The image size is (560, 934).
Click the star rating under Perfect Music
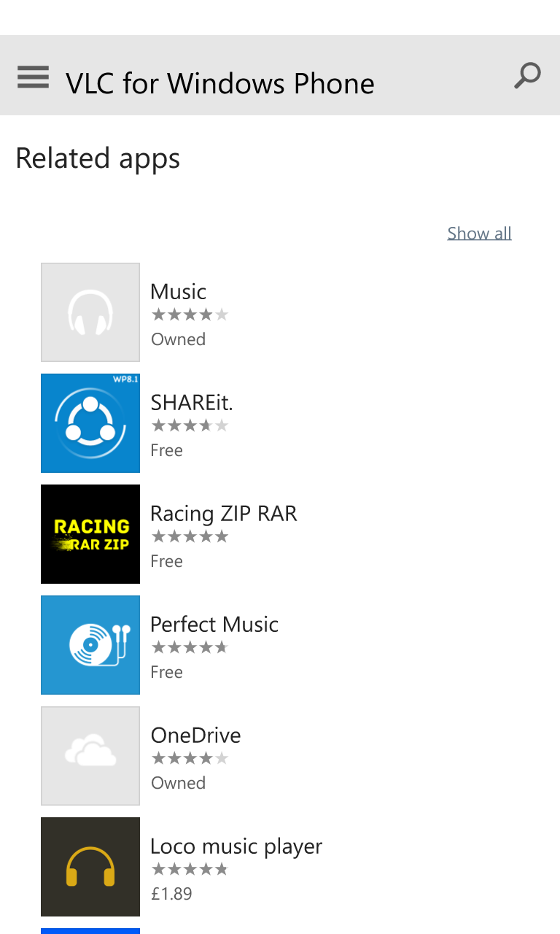click(190, 647)
